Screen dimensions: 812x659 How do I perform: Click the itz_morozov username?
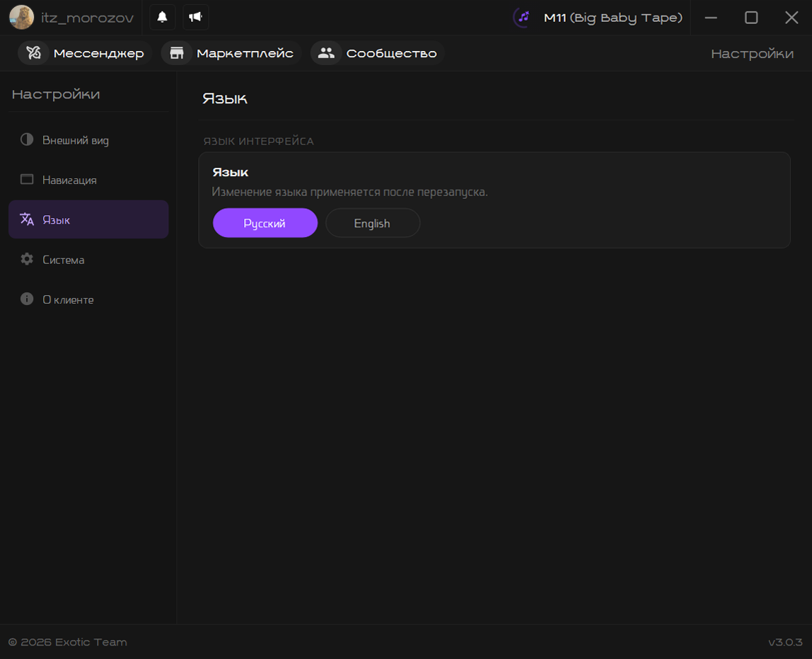(x=88, y=18)
